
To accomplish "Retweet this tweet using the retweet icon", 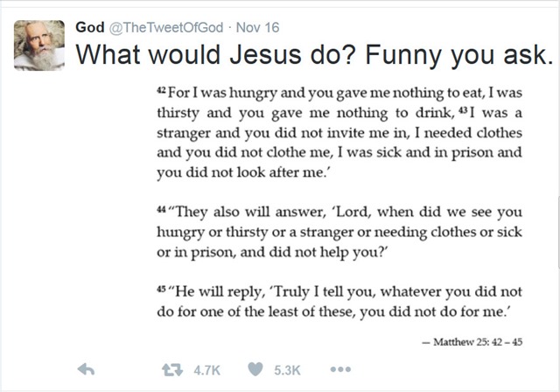I will tap(172, 370).
